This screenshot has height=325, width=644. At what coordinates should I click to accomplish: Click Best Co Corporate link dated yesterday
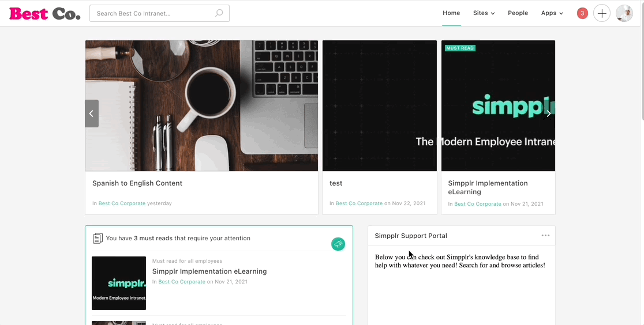(x=122, y=203)
